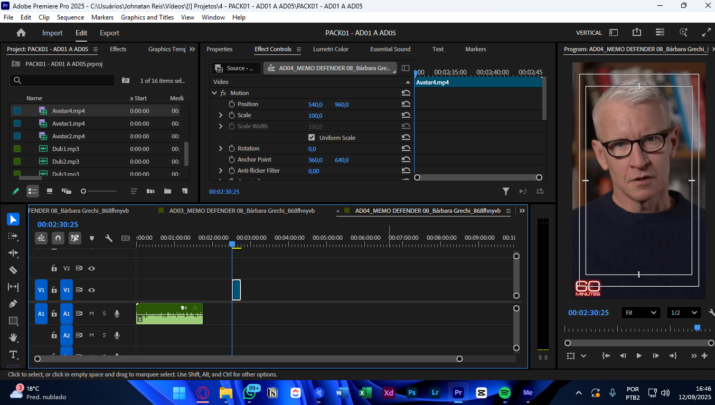Viewport: 715px width, 405px height.
Task: Select the Track Select Forward tool
Action: click(13, 236)
